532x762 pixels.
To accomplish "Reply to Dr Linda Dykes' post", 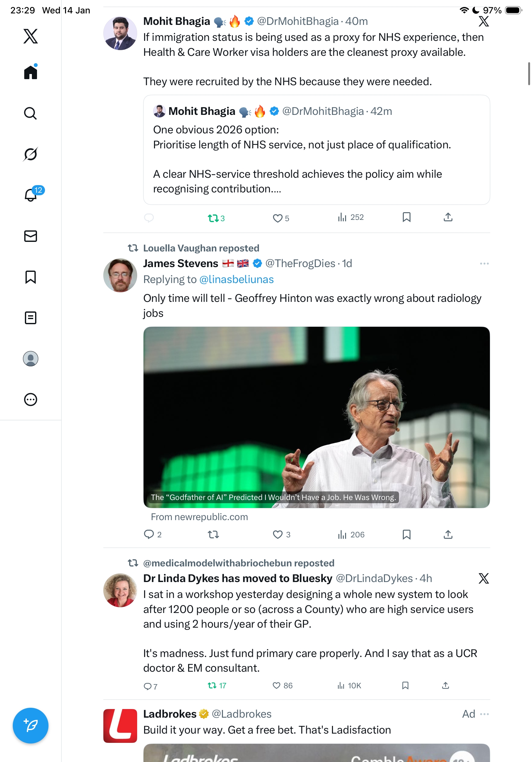I will tap(147, 686).
